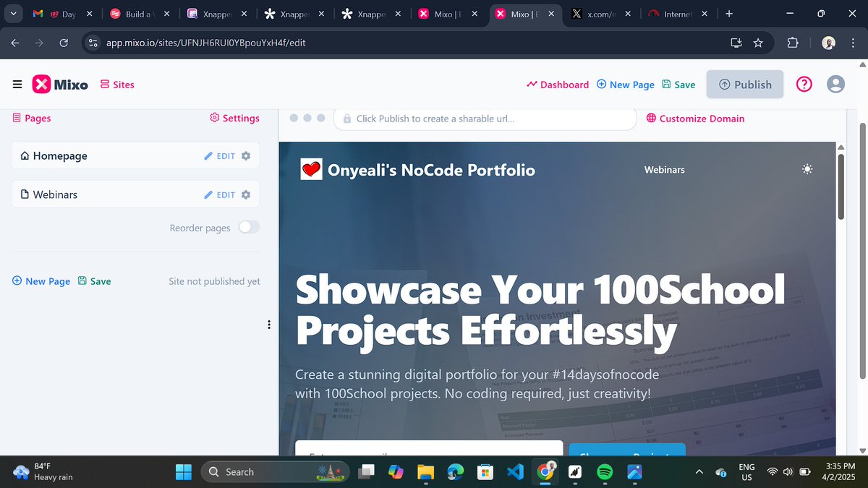Toggle the sun light-mode icon in preview
The image size is (868, 488).
tap(808, 169)
